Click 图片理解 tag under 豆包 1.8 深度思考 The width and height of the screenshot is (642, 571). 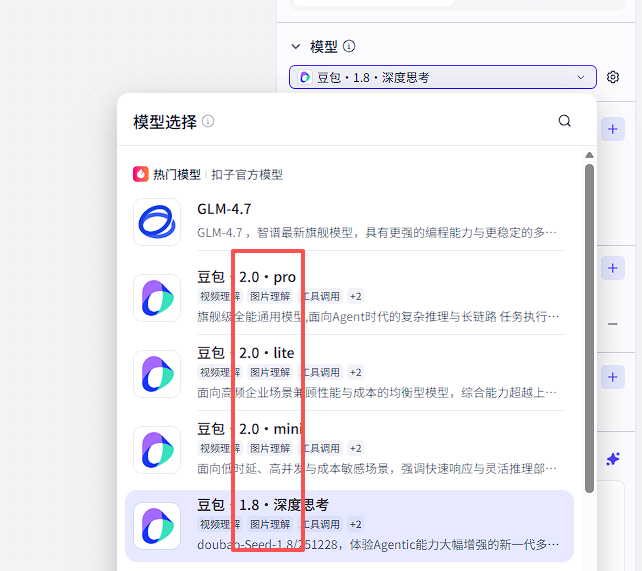coord(270,524)
